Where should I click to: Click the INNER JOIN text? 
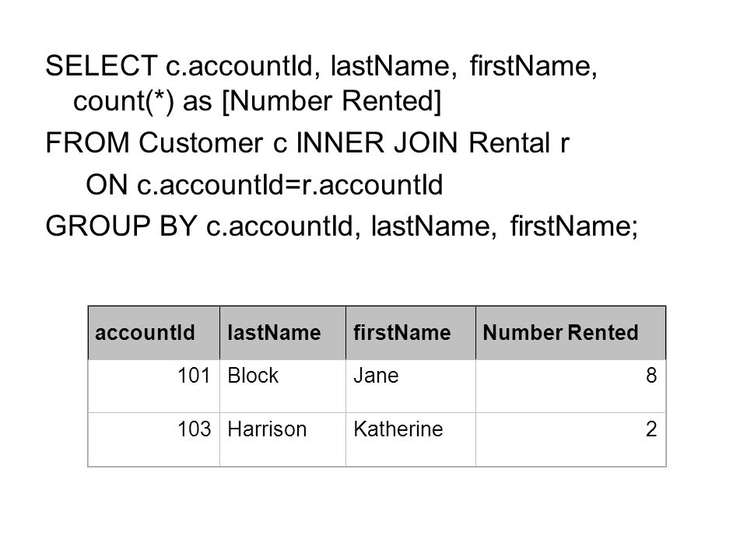pos(377,143)
